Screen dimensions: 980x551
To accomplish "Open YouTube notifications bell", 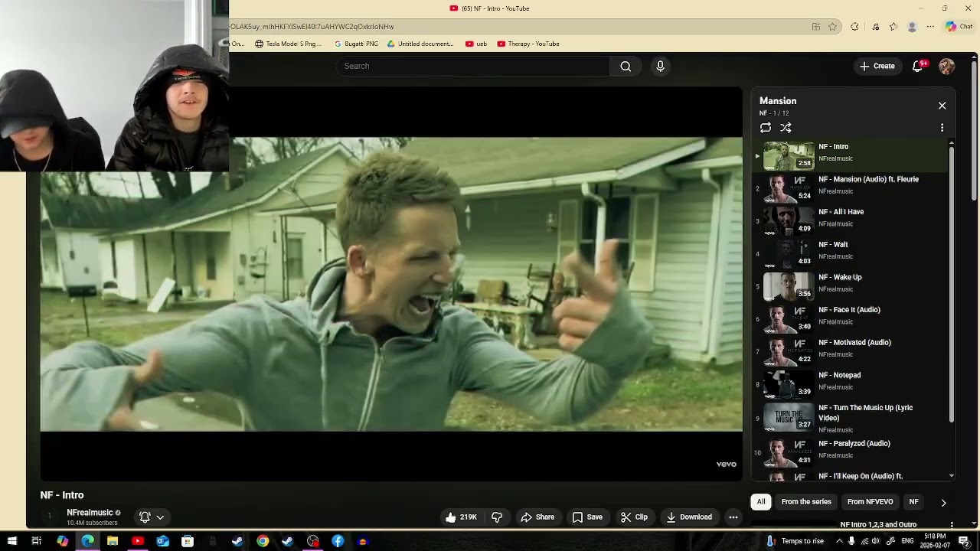I will tap(917, 67).
